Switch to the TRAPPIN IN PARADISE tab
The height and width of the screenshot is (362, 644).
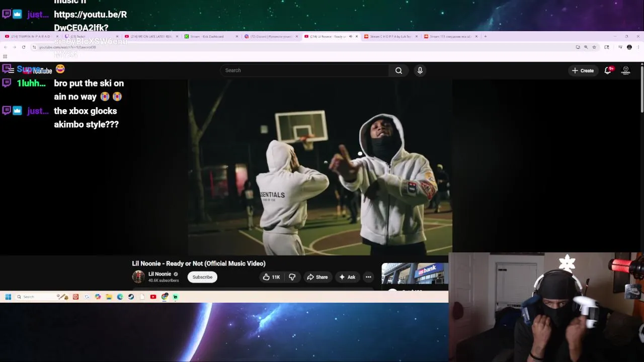coord(30,36)
